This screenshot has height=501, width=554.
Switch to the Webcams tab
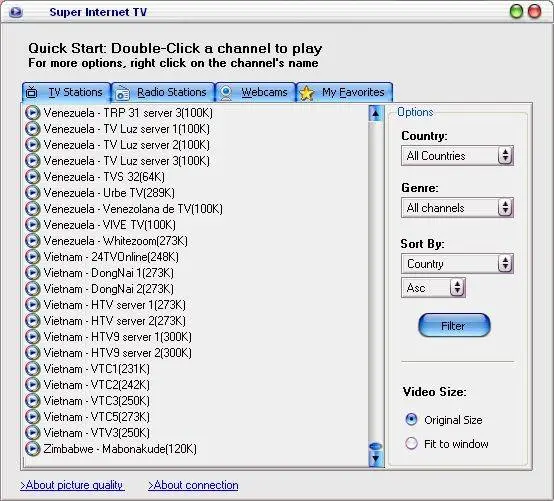click(255, 93)
